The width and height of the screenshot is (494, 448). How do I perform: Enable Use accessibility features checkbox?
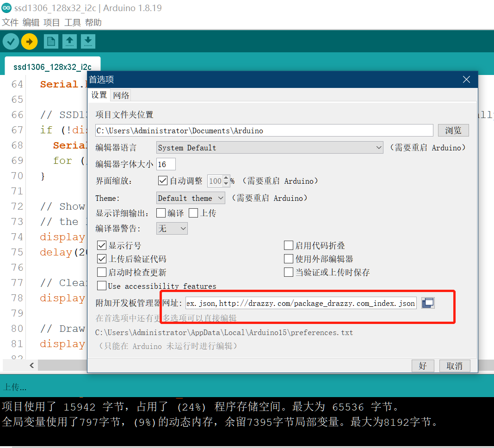click(102, 286)
